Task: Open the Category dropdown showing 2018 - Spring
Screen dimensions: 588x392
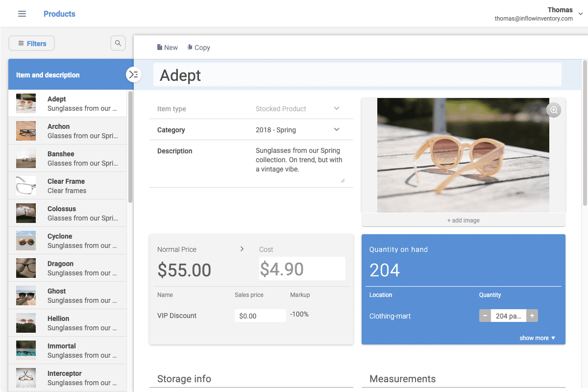Action: tap(336, 129)
